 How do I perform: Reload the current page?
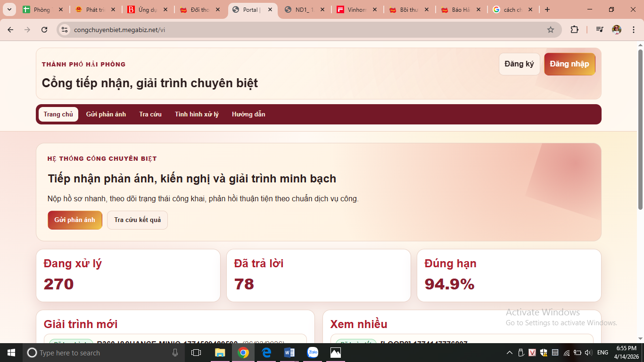[x=44, y=29]
